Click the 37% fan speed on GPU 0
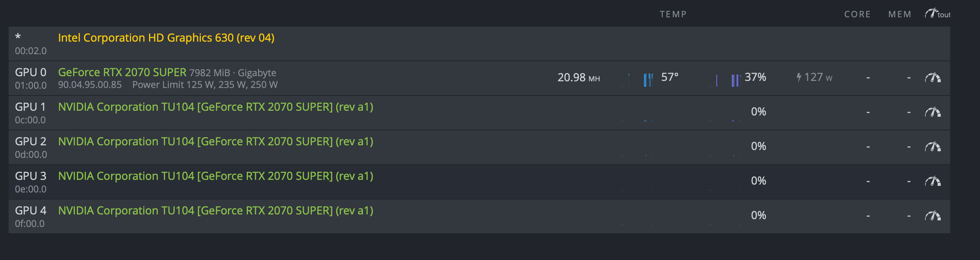This screenshot has height=260, width=980. tap(755, 77)
